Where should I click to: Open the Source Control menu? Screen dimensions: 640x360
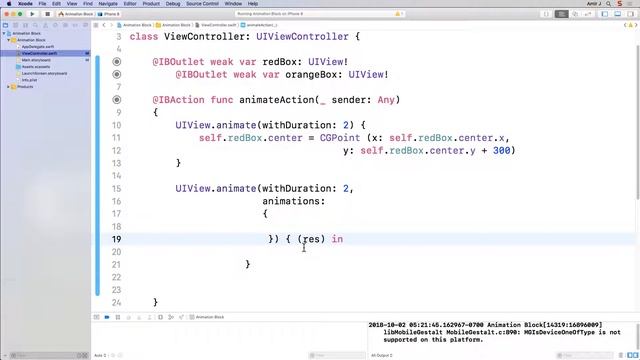[202, 4]
